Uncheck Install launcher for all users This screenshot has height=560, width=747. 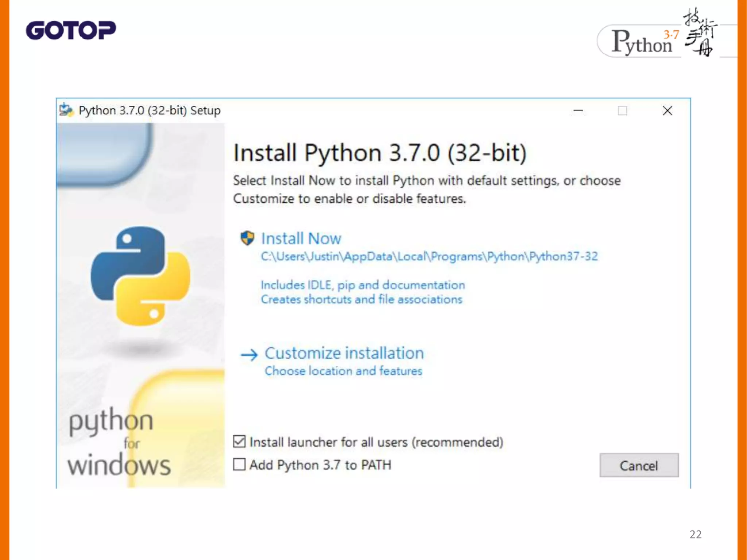pyautogui.click(x=239, y=442)
